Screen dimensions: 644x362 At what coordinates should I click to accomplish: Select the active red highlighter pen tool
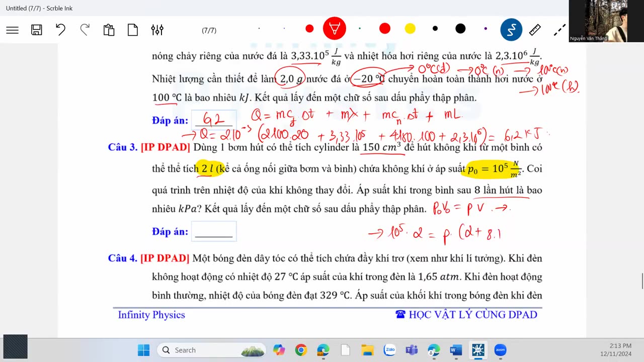pos(335,29)
